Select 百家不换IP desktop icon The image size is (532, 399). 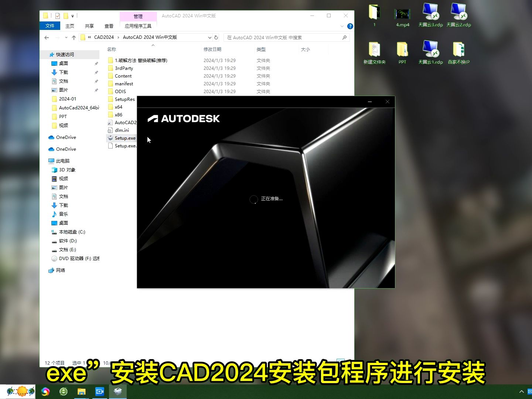458,53
